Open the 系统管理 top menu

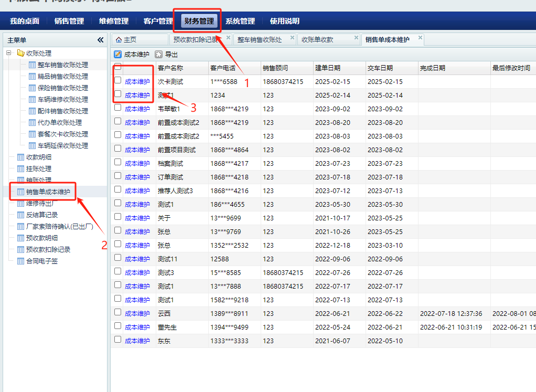pos(240,21)
